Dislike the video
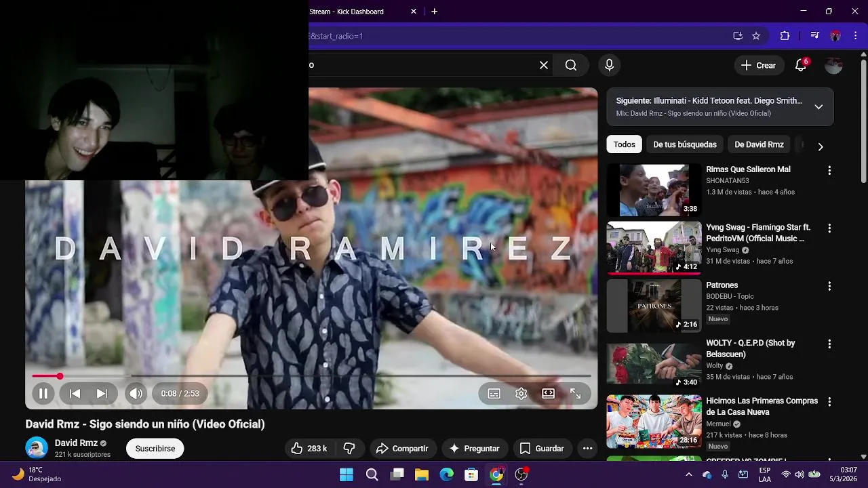The width and height of the screenshot is (868, 488). (x=349, y=449)
